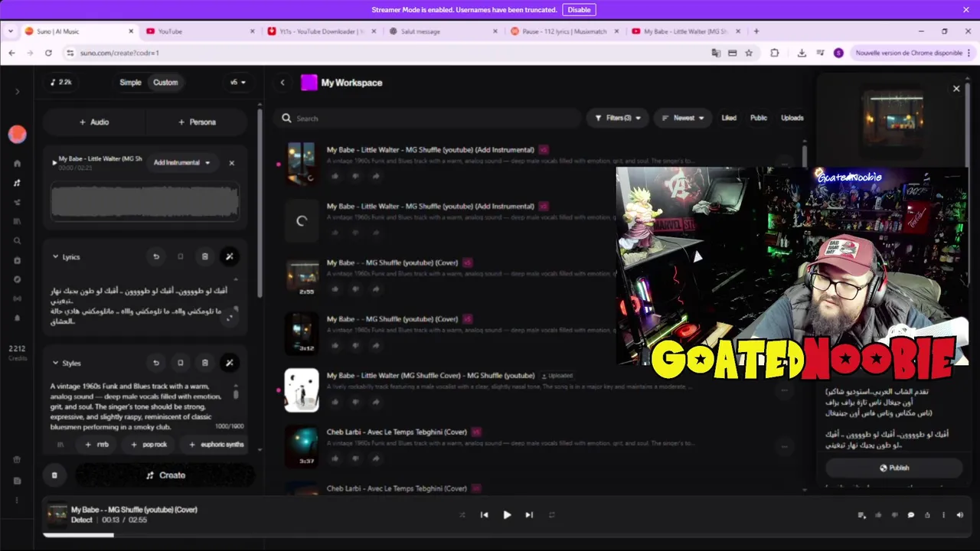Click the clear-all trash button beside Create
The height and width of the screenshot is (551, 980).
tap(54, 475)
